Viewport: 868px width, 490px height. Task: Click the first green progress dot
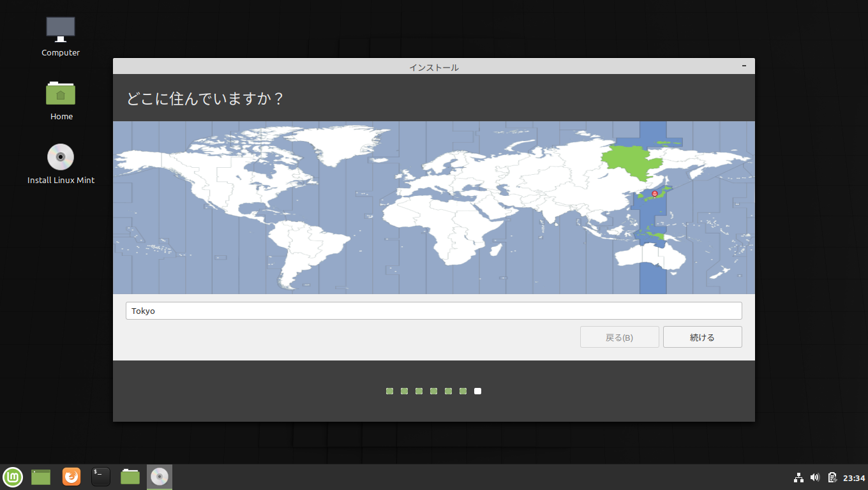pyautogui.click(x=389, y=391)
